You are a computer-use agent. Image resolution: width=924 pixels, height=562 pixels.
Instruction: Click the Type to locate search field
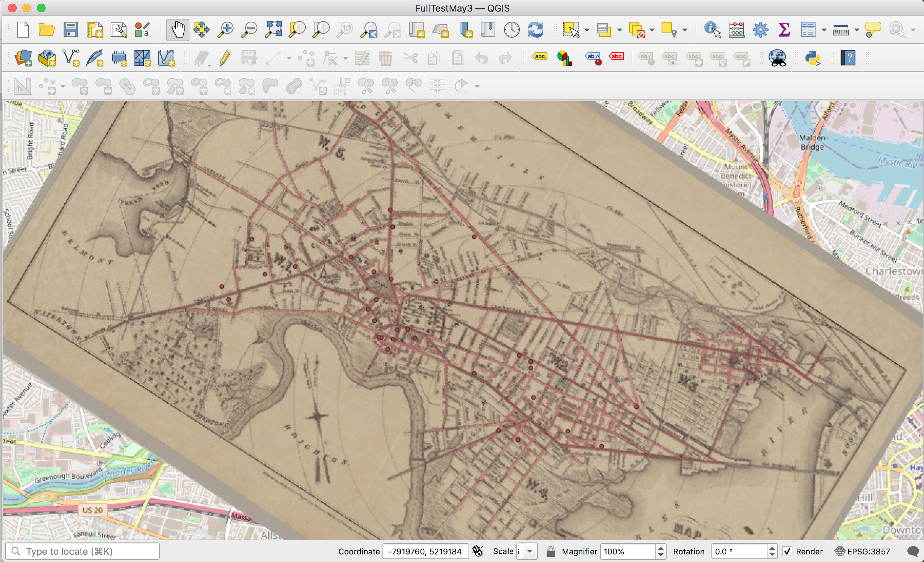pyautogui.click(x=82, y=551)
